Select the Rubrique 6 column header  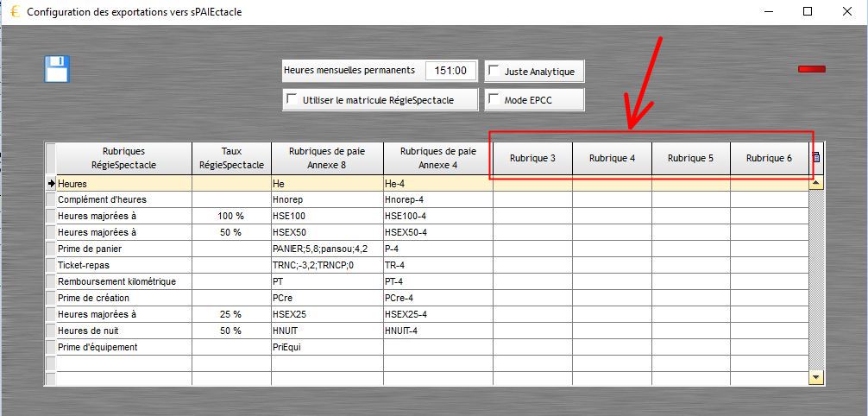coord(769,158)
